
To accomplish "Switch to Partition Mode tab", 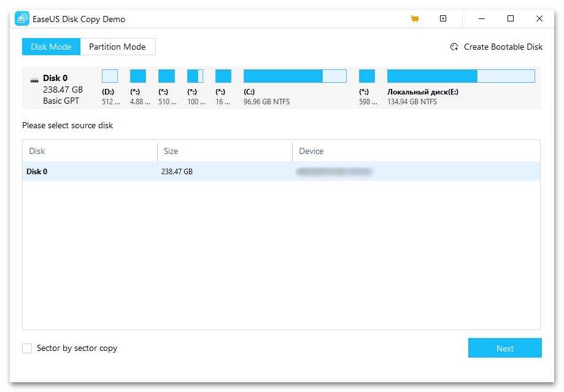I will (118, 47).
